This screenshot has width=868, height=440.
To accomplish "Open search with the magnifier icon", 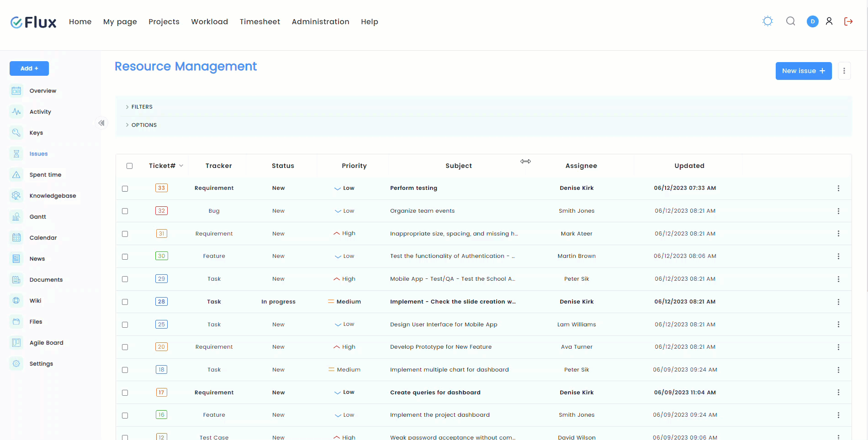I will tap(790, 21).
